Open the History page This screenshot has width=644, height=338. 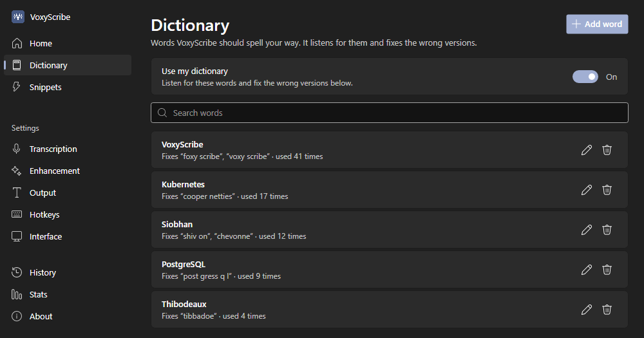pyautogui.click(x=68, y=272)
